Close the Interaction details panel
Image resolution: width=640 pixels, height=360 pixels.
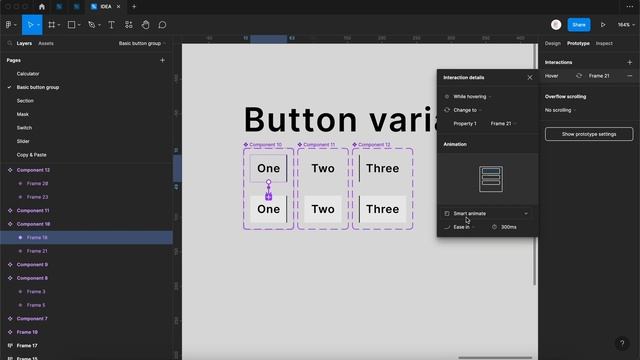point(530,78)
